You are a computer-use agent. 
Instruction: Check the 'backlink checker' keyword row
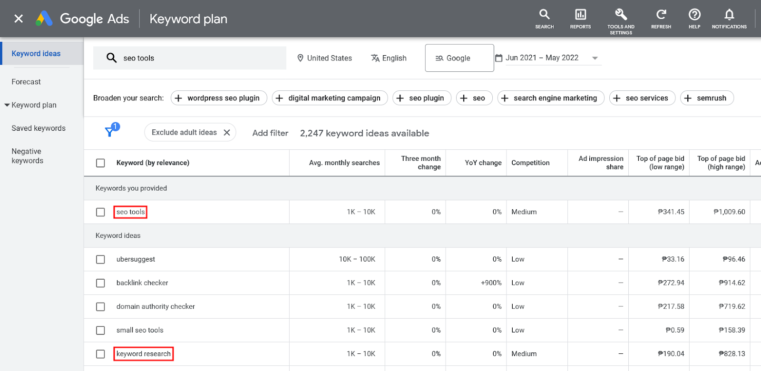[x=100, y=283]
